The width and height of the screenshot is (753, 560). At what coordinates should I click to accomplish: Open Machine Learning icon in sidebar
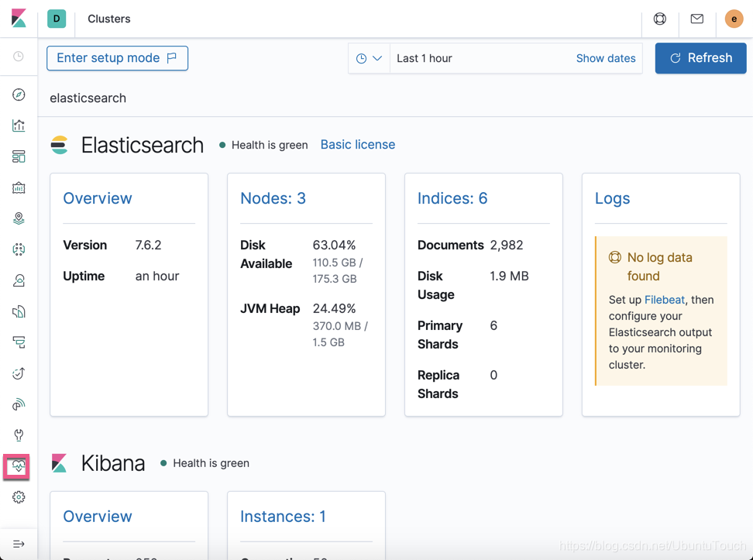point(19,249)
